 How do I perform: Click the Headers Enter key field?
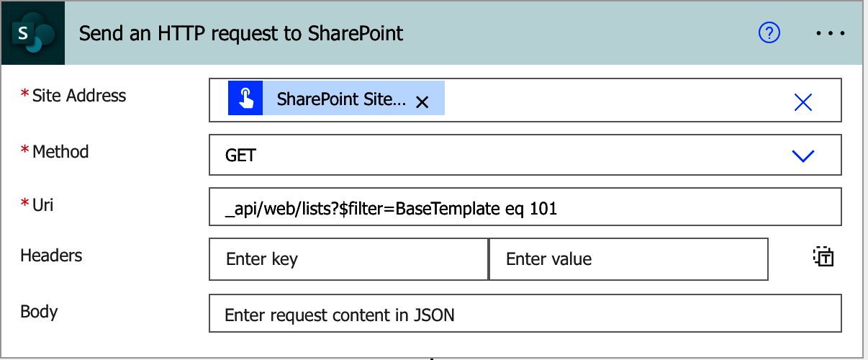coord(348,259)
